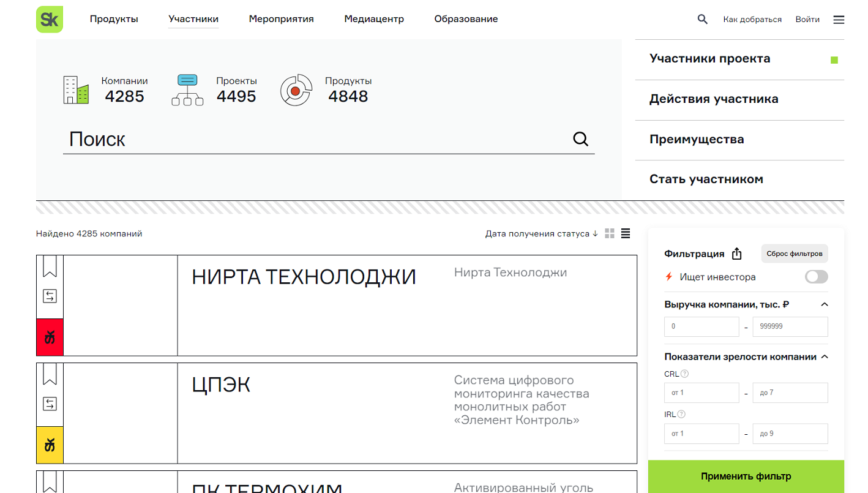Click the CRL help question icon

(684, 374)
